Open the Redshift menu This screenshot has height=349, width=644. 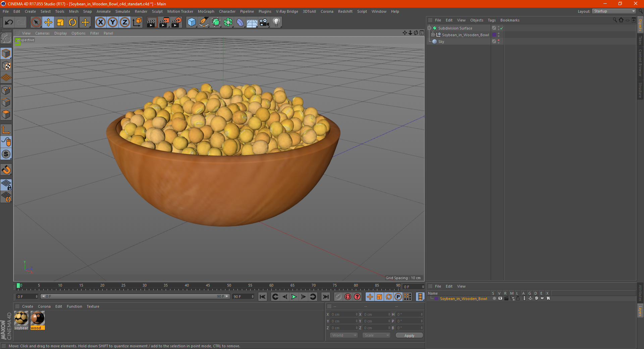pos(345,11)
